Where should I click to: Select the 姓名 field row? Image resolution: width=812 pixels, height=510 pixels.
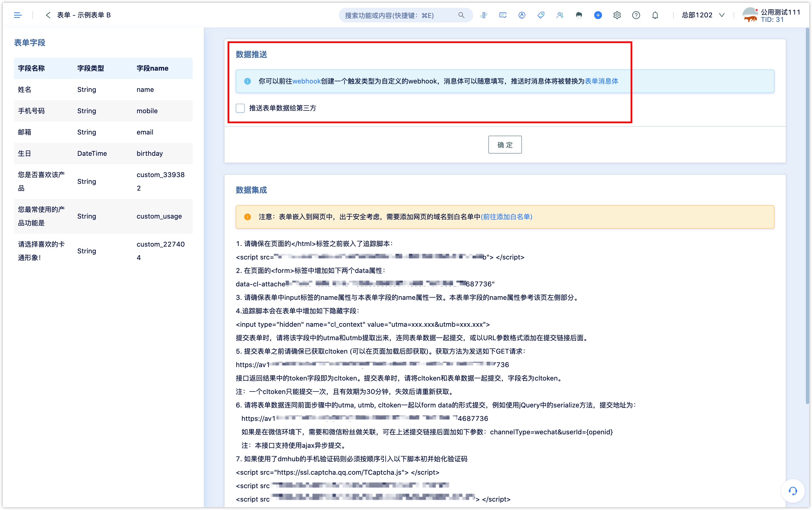point(103,90)
